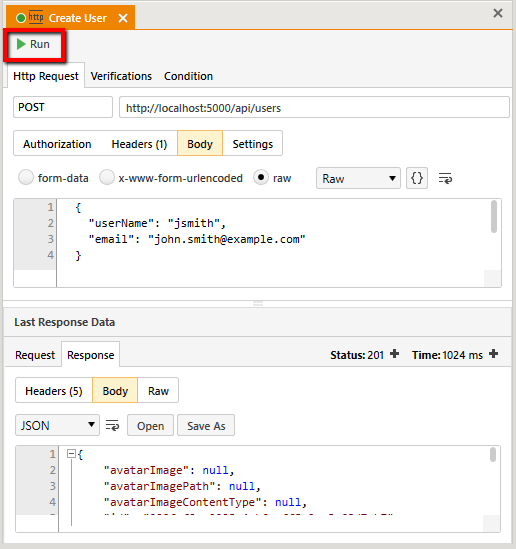Click the Last Response Data header
The width and height of the screenshot is (516, 549).
(64, 322)
